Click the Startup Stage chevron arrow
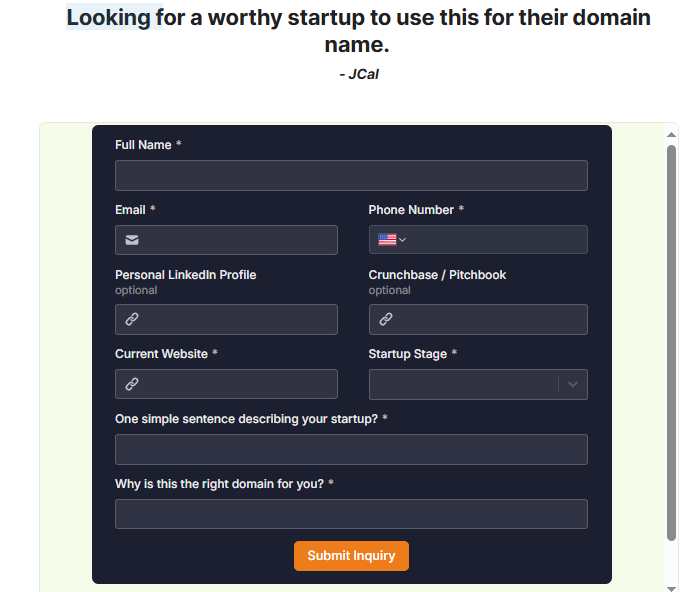 (573, 385)
